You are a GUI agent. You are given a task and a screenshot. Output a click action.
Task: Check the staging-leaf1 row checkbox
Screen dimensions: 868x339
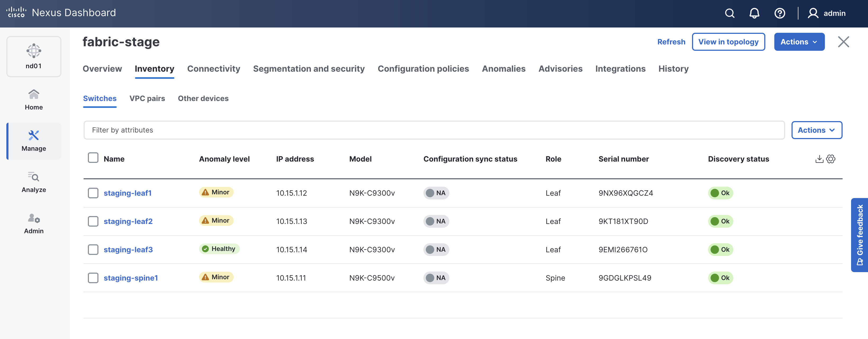[93, 193]
